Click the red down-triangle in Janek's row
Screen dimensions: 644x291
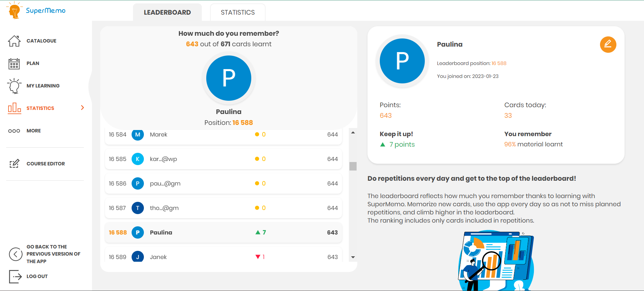(x=258, y=257)
